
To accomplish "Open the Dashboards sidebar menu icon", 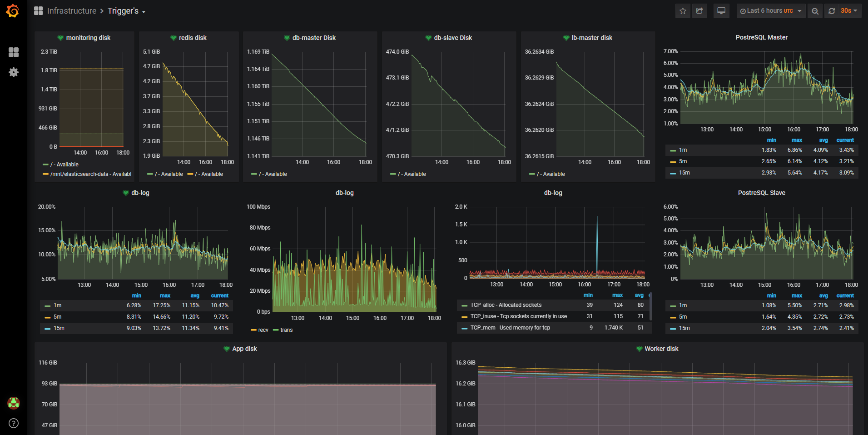I will point(14,52).
